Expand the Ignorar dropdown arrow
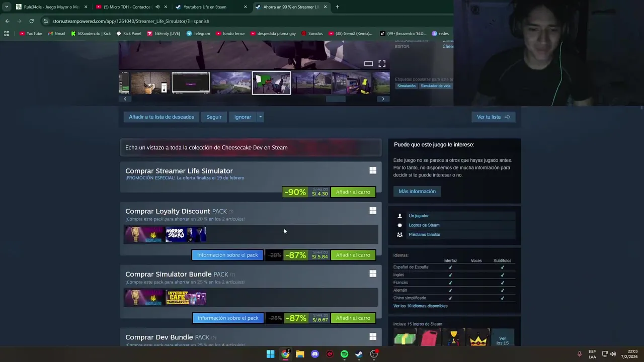The height and width of the screenshot is (362, 644). coord(260,117)
